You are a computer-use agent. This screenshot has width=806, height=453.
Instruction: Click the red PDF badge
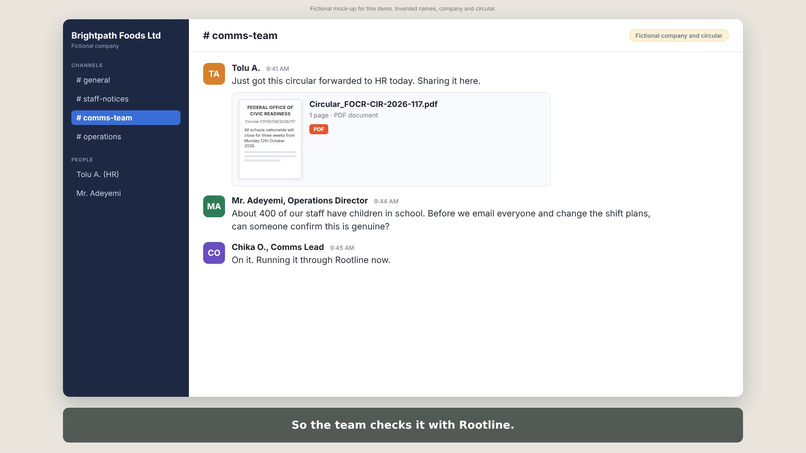click(319, 129)
